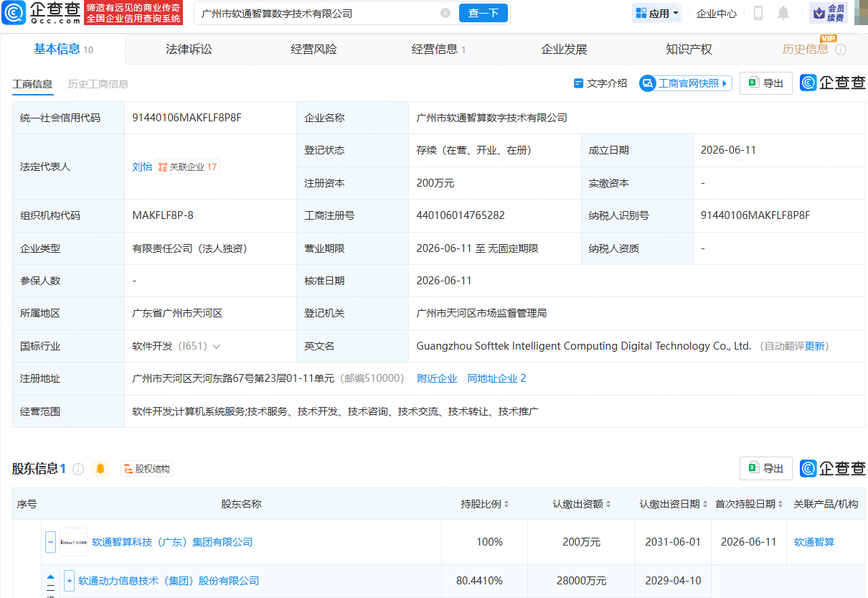Switch to 知识产权 tab
This screenshot has width=868, height=598.
(x=689, y=49)
